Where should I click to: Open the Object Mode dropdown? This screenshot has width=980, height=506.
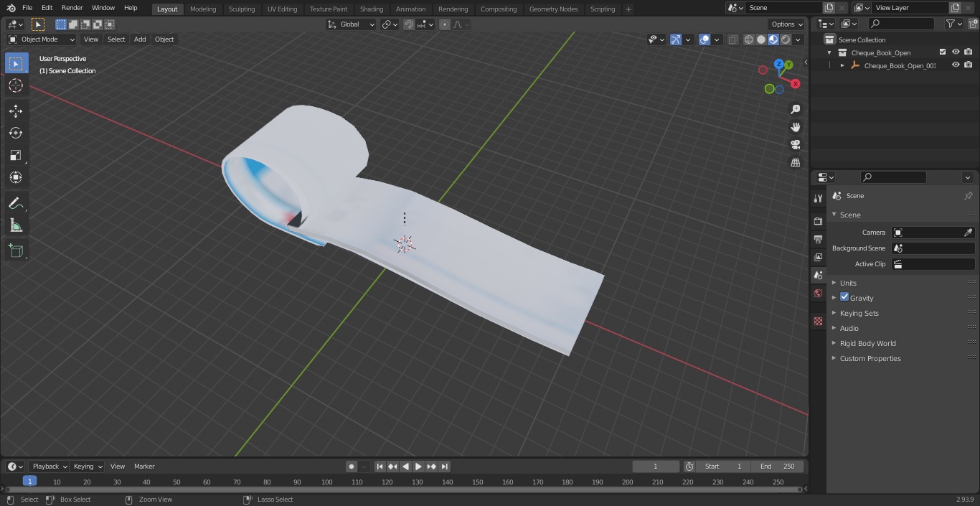[x=41, y=39]
